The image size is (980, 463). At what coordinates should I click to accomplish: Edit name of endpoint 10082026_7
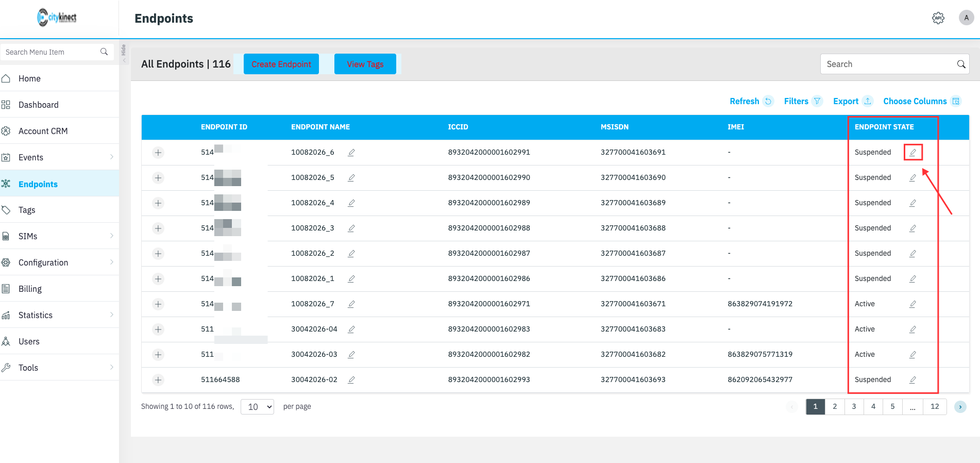(x=351, y=304)
